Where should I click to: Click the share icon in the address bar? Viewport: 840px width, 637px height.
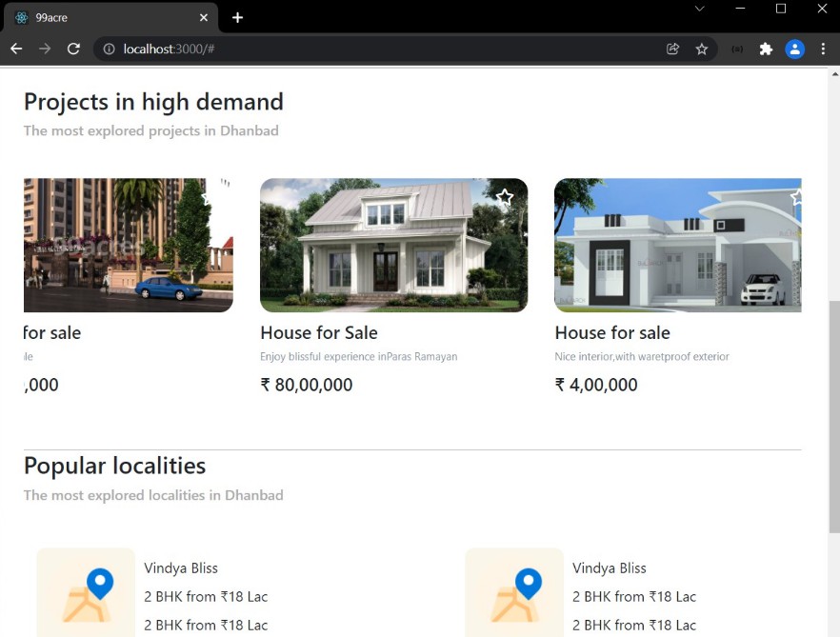coord(672,49)
